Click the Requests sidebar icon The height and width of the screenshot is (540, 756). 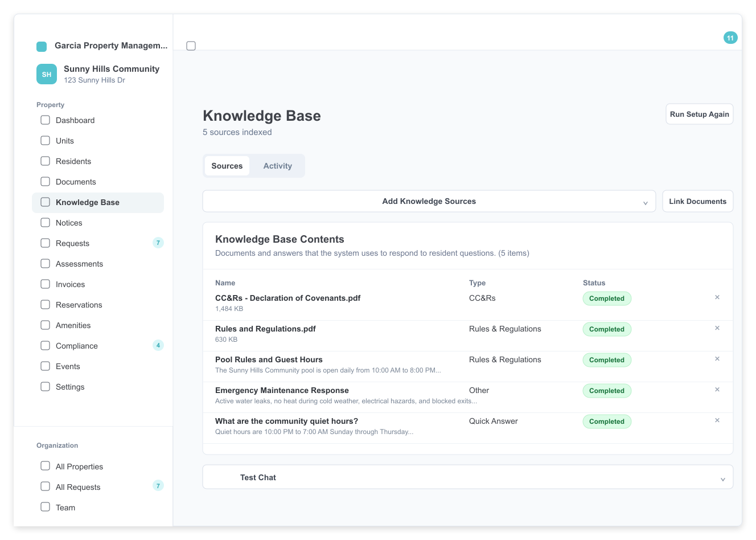pyautogui.click(x=46, y=243)
